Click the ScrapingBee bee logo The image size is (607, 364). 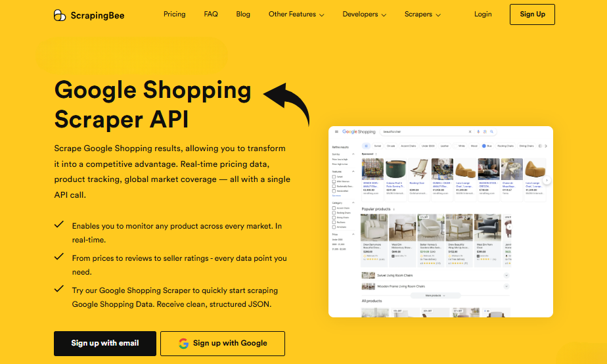pos(60,14)
